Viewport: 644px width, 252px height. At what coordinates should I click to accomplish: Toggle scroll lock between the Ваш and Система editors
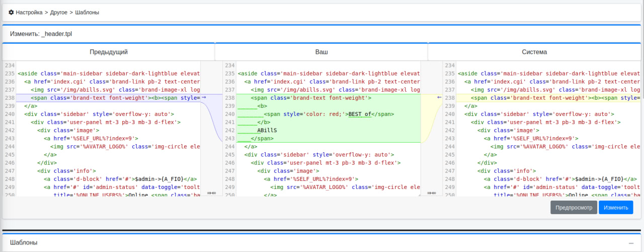[x=431, y=193]
